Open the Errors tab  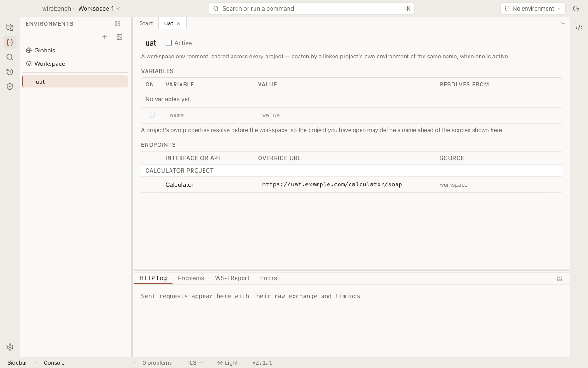[x=268, y=278]
